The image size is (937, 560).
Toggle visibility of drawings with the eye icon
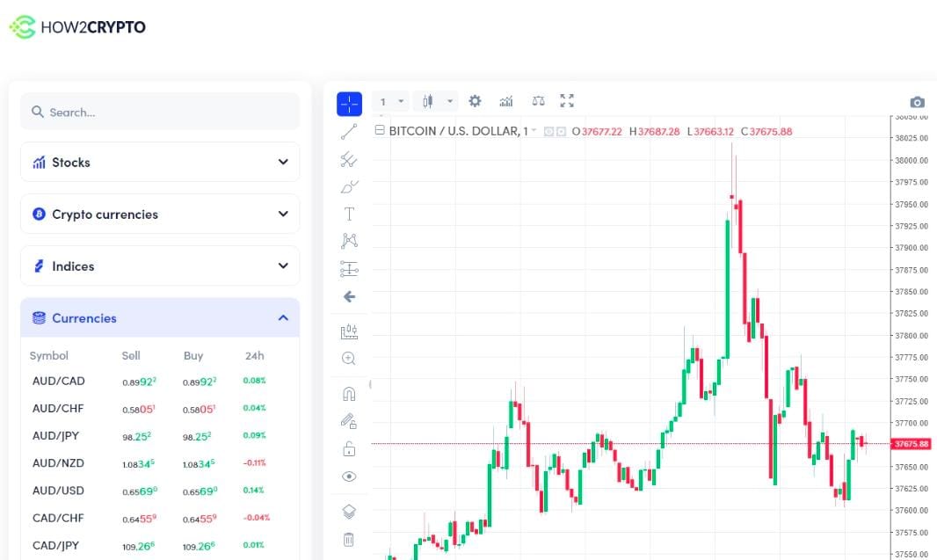349,476
